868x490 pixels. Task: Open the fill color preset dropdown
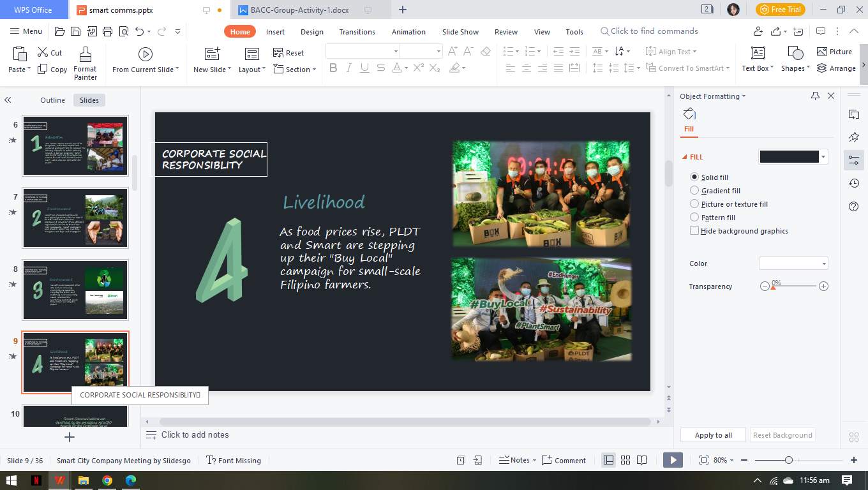click(x=824, y=157)
